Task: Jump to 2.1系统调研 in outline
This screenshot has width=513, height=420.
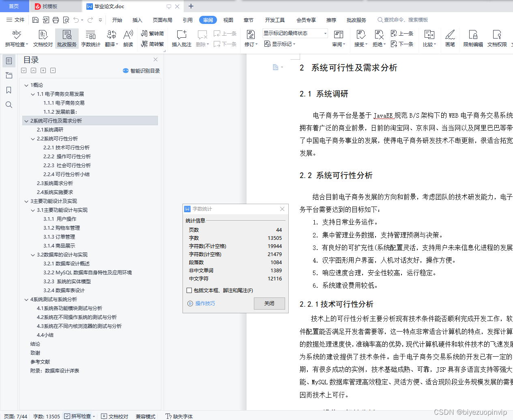Action: pyautogui.click(x=50, y=130)
